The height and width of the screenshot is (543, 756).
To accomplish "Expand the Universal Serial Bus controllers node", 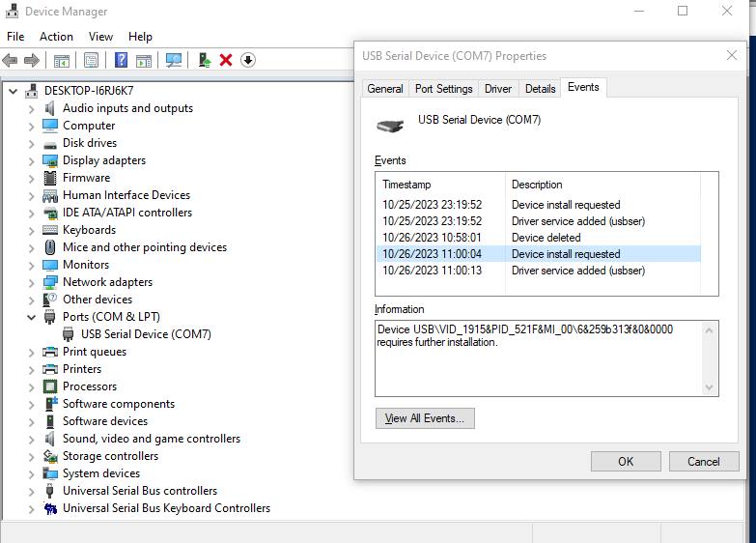I will [31, 491].
